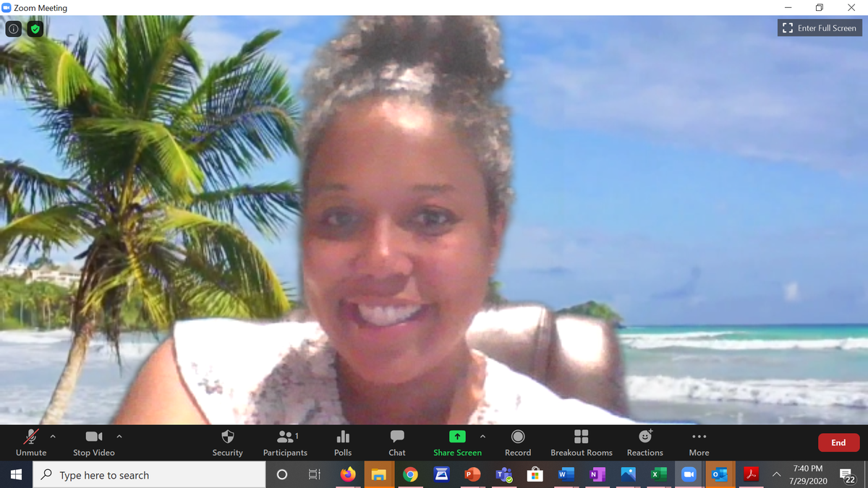Unmute the microphone
The image size is (868, 488).
(x=31, y=442)
